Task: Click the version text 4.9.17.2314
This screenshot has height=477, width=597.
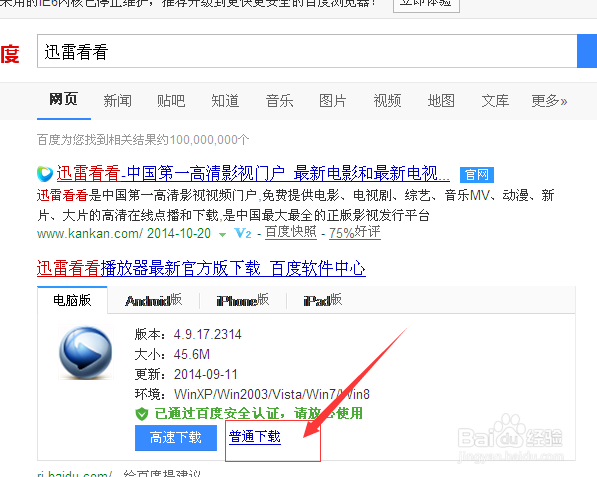Action: 208,335
